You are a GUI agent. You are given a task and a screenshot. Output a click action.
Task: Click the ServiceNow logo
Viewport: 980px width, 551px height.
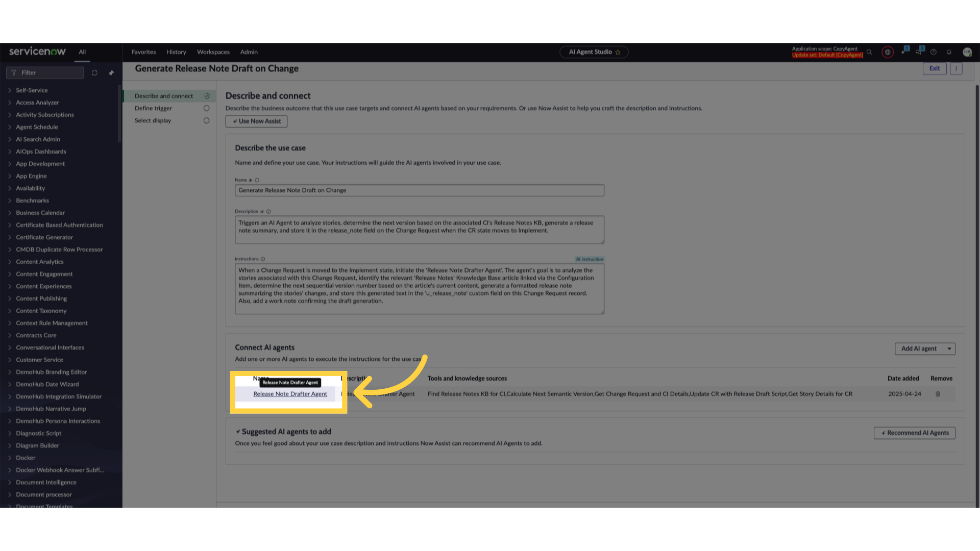37,52
